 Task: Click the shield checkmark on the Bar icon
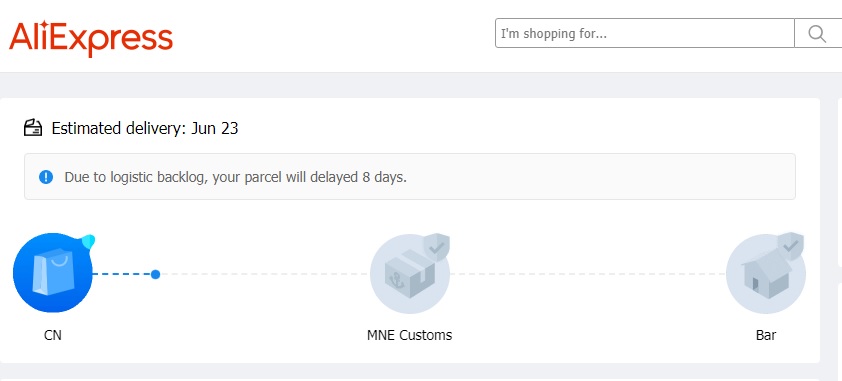tap(790, 246)
